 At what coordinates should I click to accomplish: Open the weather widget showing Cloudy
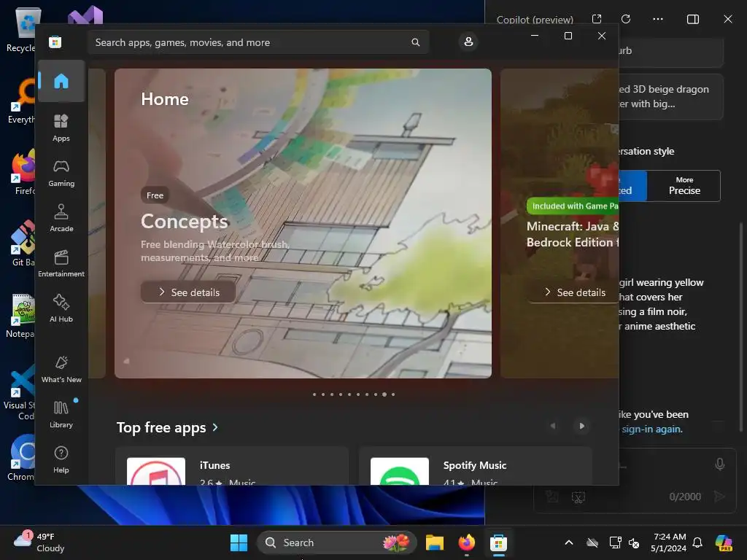click(39, 542)
